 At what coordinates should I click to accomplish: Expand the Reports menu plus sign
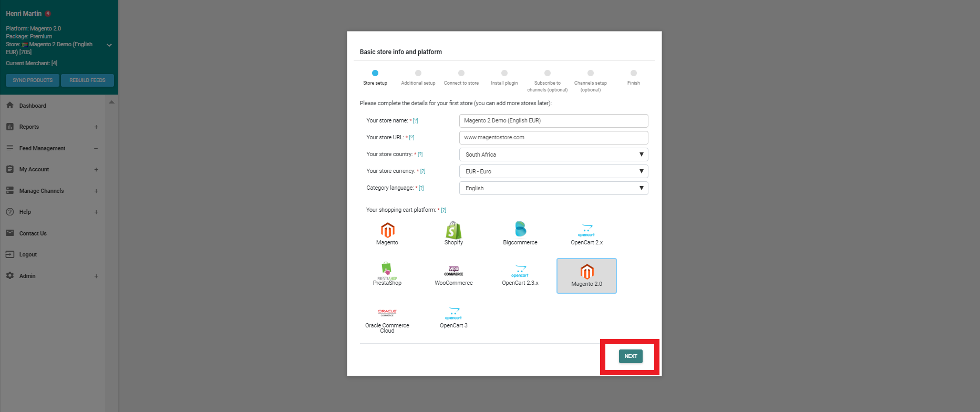96,127
